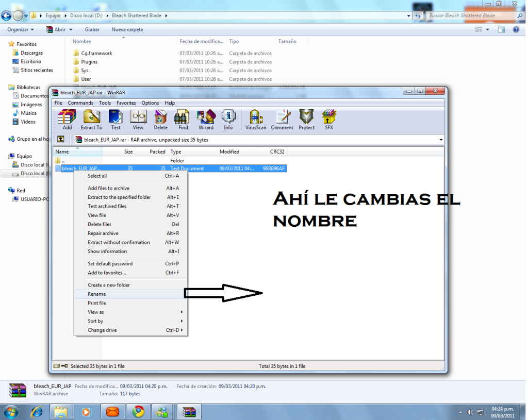
Task: Open the Tools menu
Action: tap(105, 103)
